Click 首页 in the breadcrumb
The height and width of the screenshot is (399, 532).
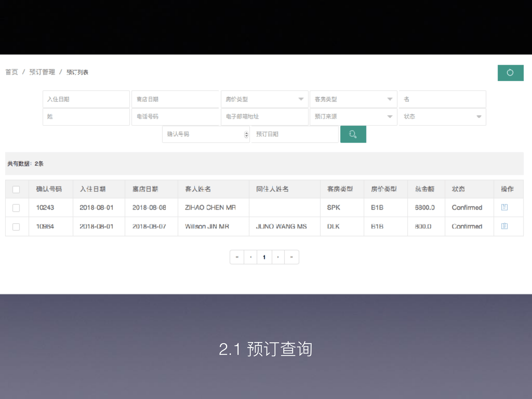click(12, 72)
